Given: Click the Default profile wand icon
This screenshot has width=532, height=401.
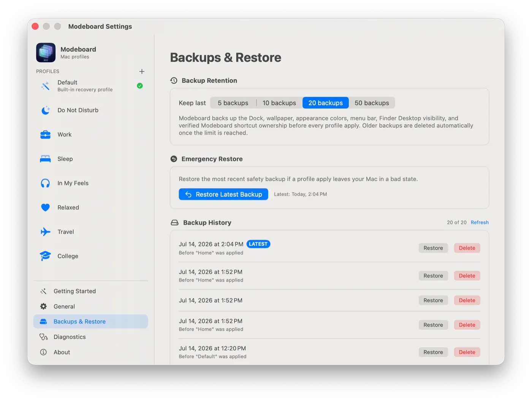Looking at the screenshot, I should (45, 86).
